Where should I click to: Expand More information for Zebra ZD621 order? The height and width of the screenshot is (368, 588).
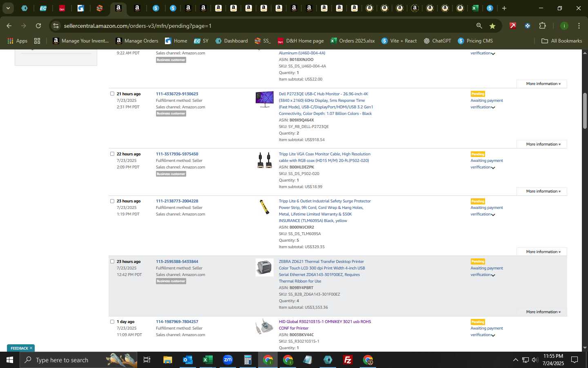(542, 312)
